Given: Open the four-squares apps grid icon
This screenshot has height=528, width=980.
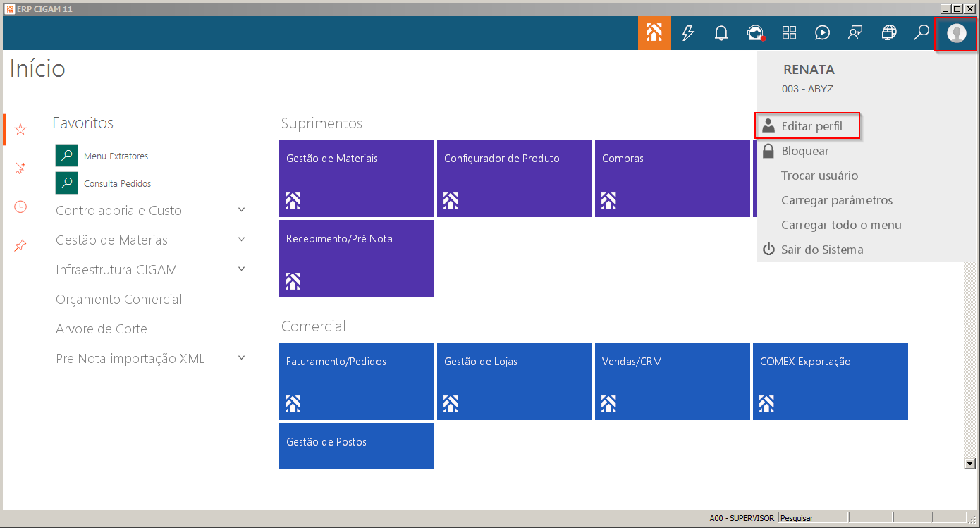Looking at the screenshot, I should (789, 33).
